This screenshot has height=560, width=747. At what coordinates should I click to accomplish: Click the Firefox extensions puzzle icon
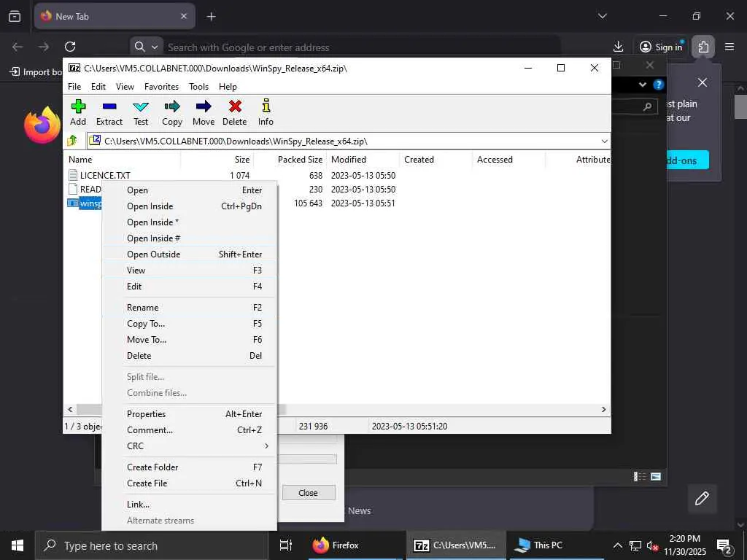tap(703, 47)
